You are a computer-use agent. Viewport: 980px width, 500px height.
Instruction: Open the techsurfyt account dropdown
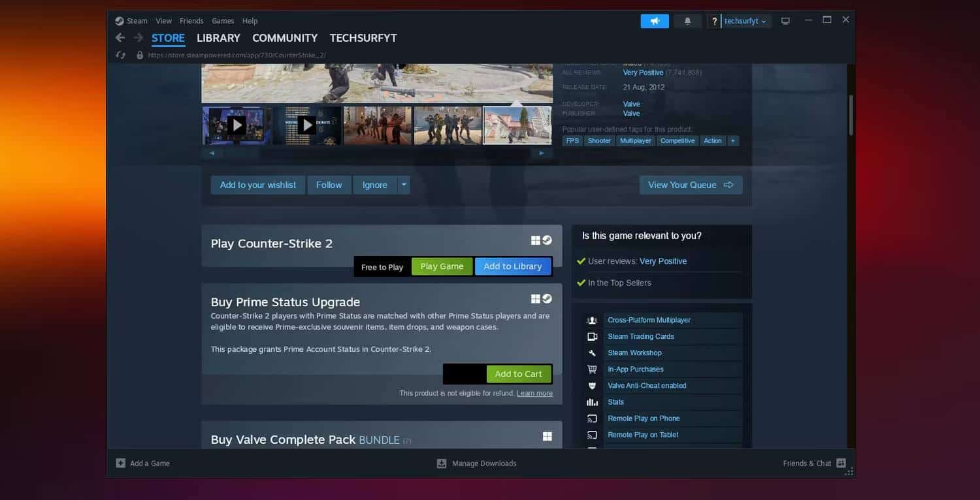click(x=745, y=20)
